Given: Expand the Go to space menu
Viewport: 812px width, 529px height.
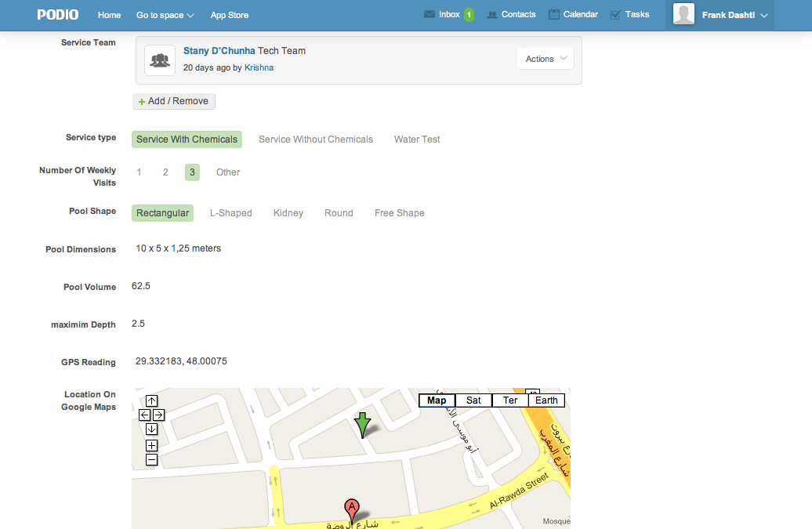Looking at the screenshot, I should tap(165, 15).
